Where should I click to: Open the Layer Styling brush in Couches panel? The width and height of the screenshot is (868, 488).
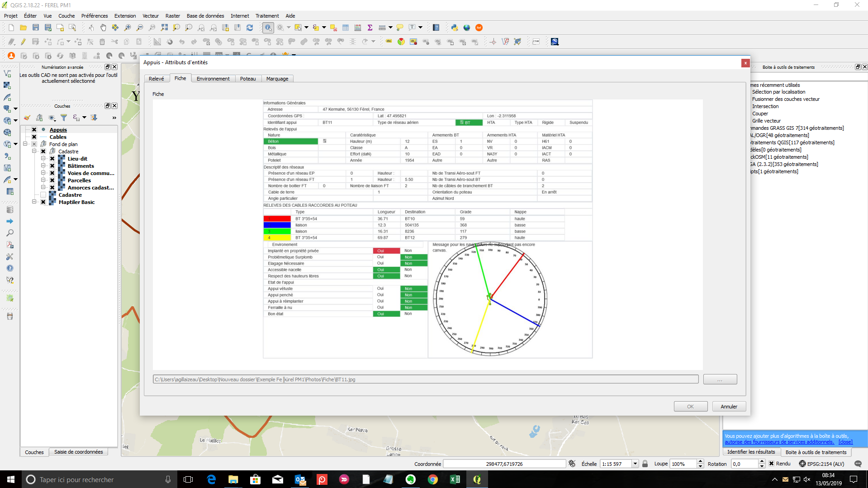(27, 118)
